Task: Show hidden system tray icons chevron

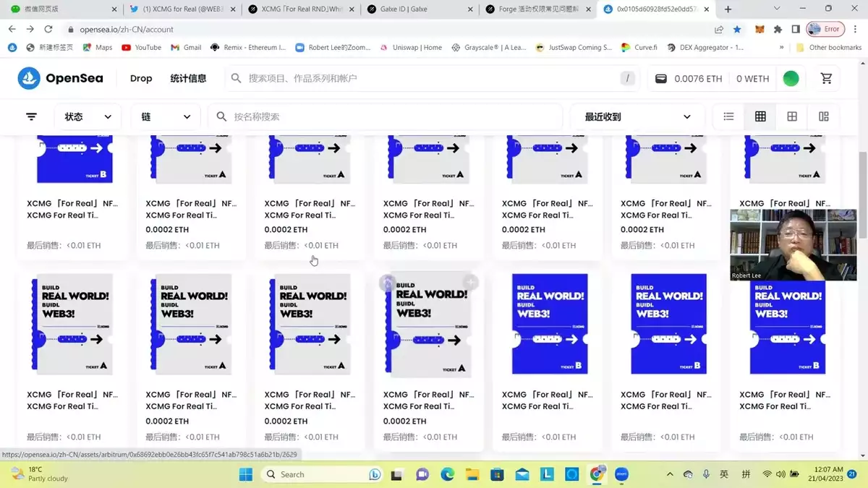Action: point(669,474)
